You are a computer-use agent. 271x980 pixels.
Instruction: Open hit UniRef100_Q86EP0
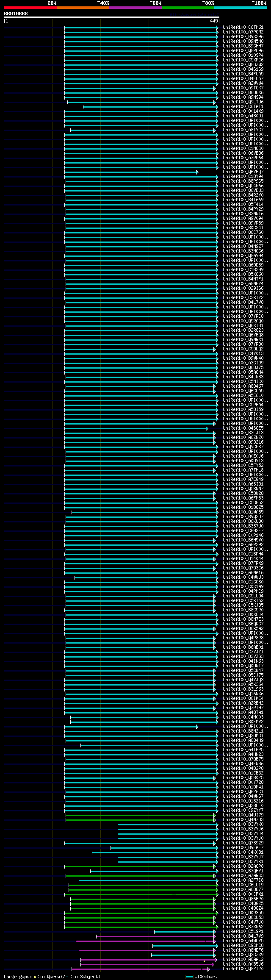click(x=243, y=899)
